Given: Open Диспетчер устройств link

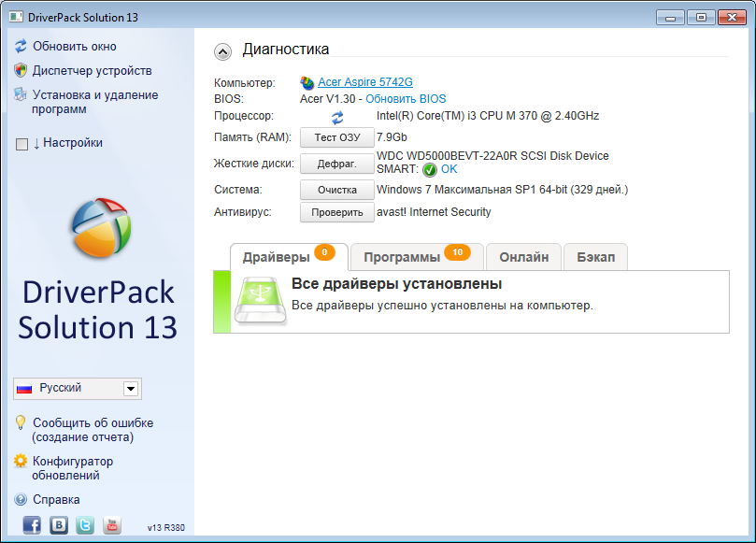Looking at the screenshot, I should pos(93,70).
